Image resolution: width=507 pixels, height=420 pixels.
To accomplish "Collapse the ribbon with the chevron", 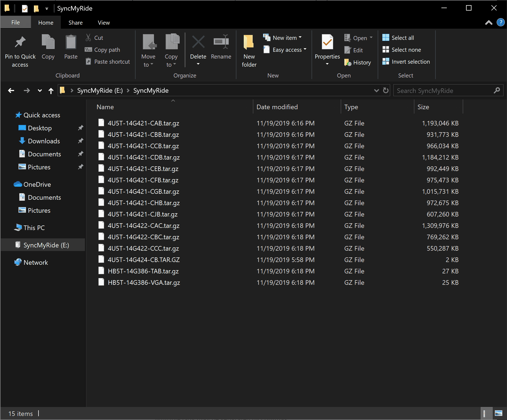I will pyautogui.click(x=489, y=22).
